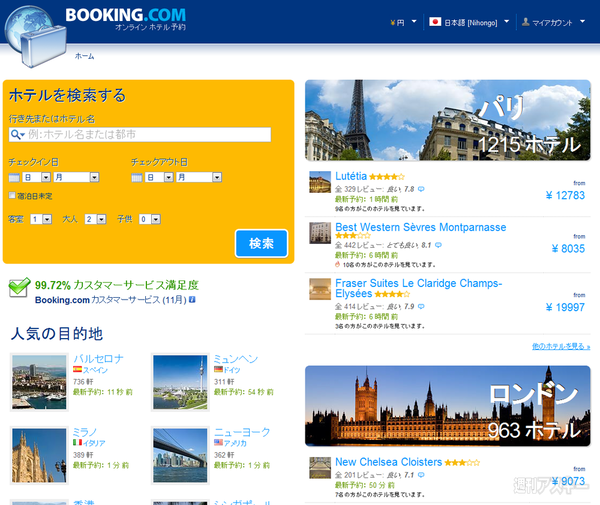Click the ¥ 19997 price
The image size is (600, 505).
(565, 307)
